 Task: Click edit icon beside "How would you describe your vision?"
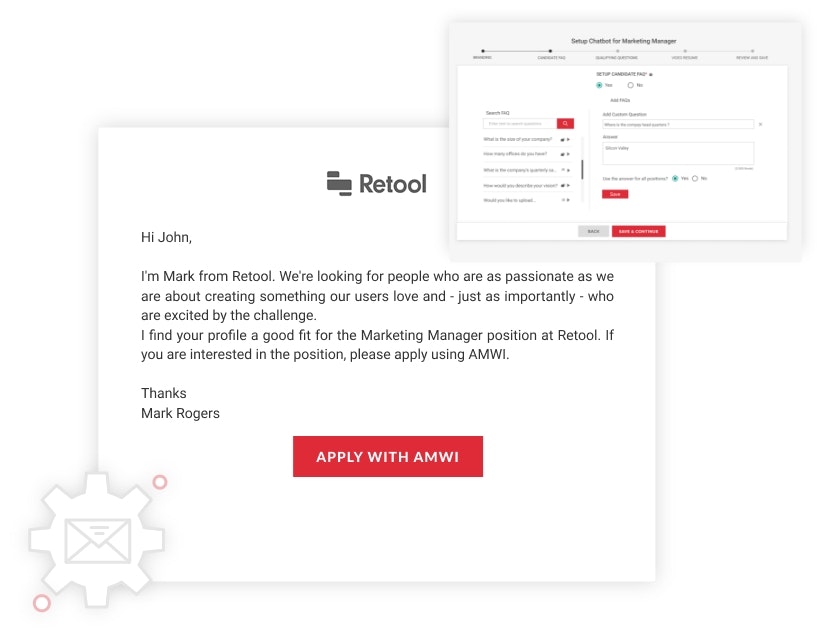560,185
